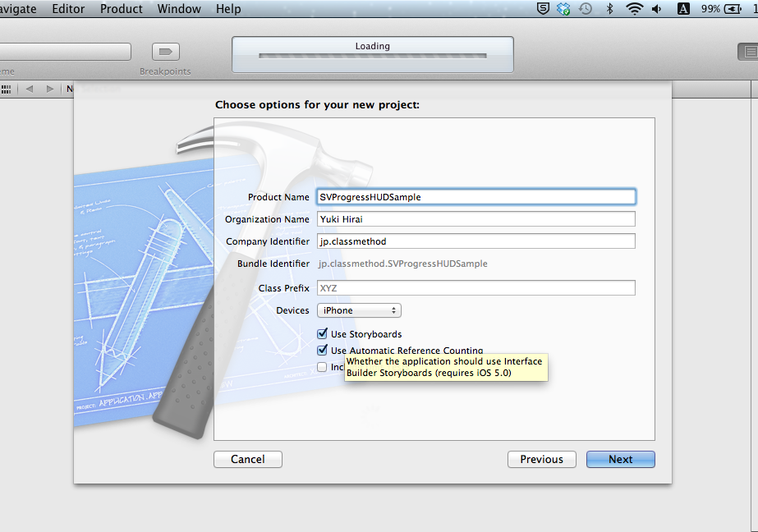The width and height of the screenshot is (758, 532).
Task: Click the Bluetooth icon in the menu bar
Action: pyautogui.click(x=609, y=9)
